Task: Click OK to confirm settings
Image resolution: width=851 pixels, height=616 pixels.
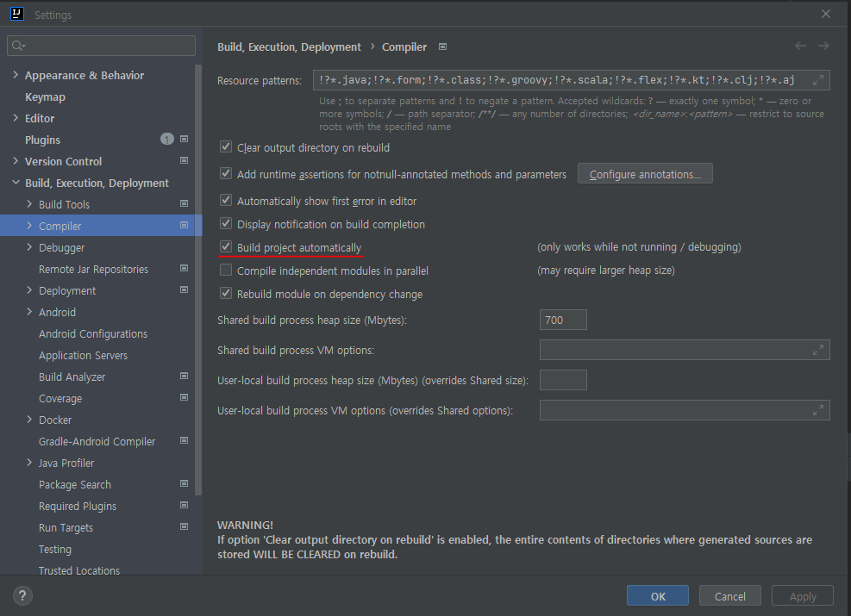Action: tap(658, 596)
